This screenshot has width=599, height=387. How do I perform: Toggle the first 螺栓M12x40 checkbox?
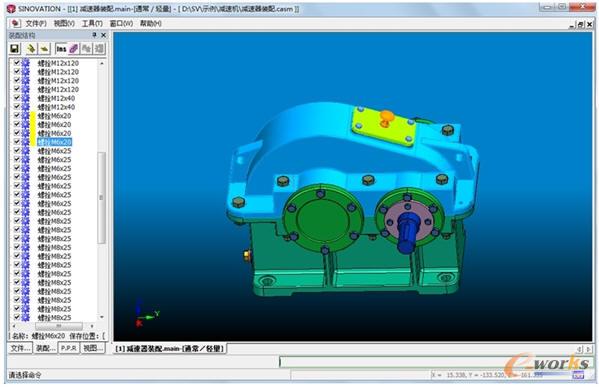16,98
